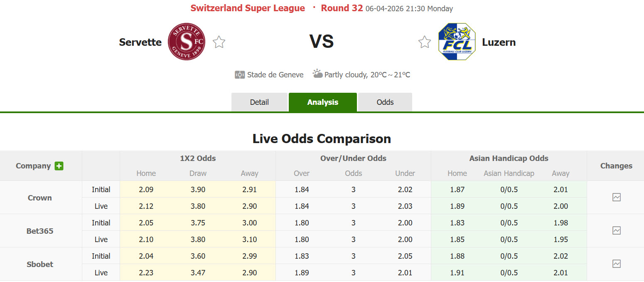Click the Round 32 link
Viewport: 644px width, 282px height.
click(342, 7)
